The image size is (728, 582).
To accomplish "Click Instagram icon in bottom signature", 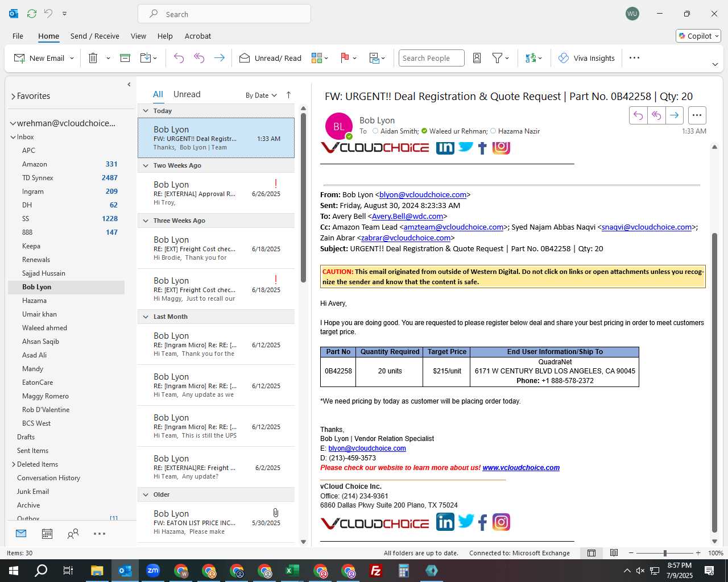I will [501, 522].
